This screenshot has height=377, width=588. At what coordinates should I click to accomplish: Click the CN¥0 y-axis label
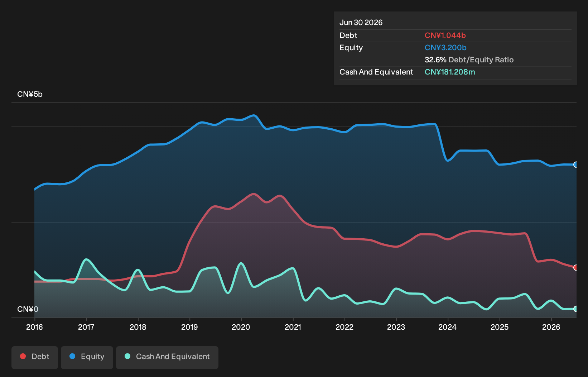tap(28, 309)
